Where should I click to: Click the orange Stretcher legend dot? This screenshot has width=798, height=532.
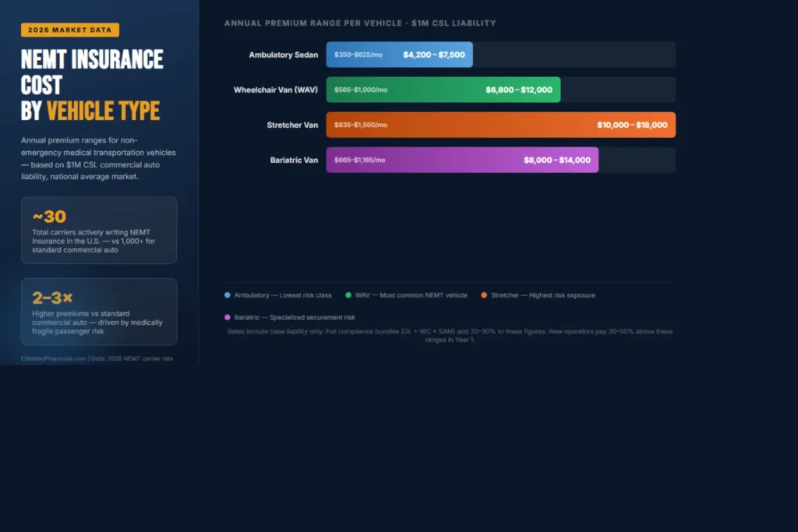point(484,295)
